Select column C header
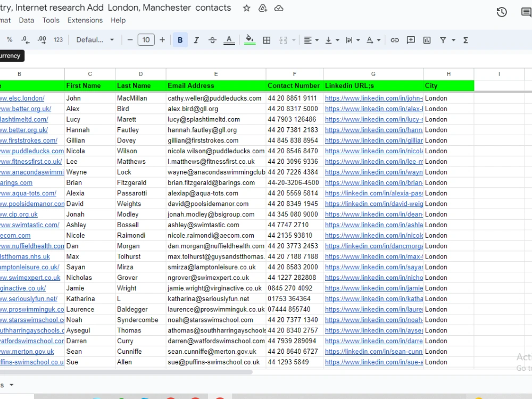The height and width of the screenshot is (399, 532). tap(90, 74)
